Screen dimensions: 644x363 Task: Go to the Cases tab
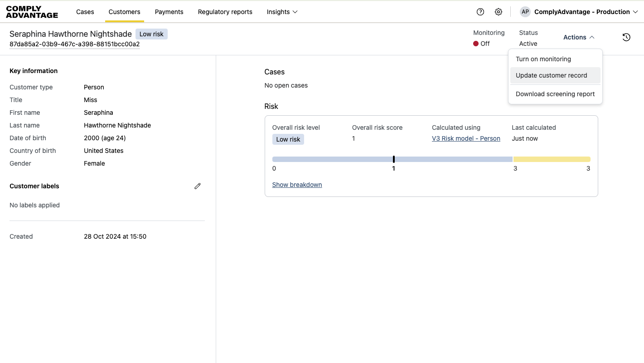coord(85,12)
